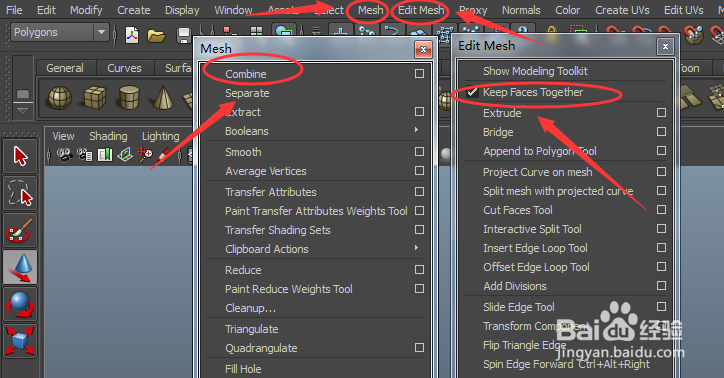The width and height of the screenshot is (724, 378).
Task: Create a polygon cylinder from shelf
Action: (129, 98)
